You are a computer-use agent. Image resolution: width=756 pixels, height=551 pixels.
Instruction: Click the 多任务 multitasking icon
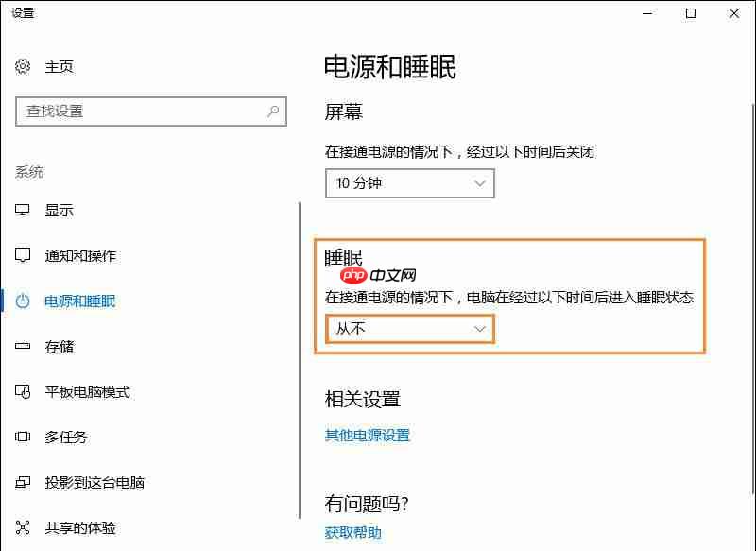[21, 438]
